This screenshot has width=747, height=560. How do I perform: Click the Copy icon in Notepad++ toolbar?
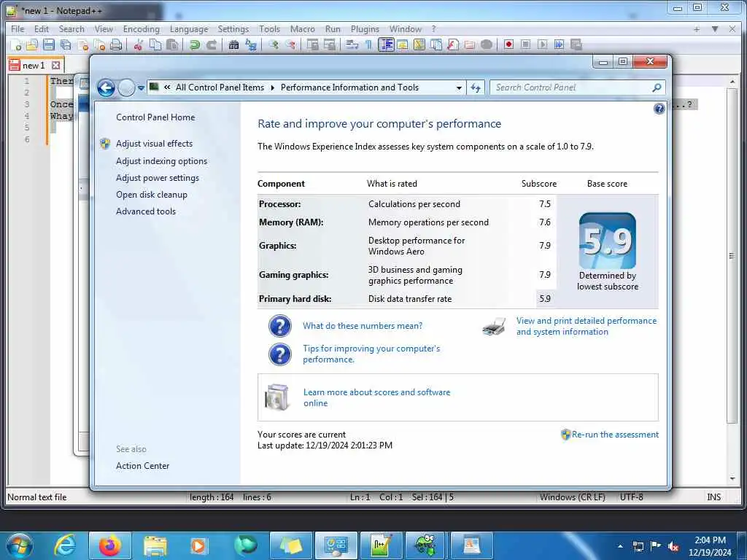click(155, 44)
